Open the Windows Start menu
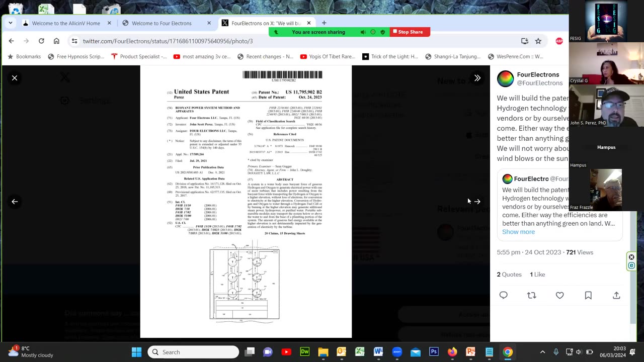Image resolution: width=644 pixels, height=362 pixels. tap(136, 352)
